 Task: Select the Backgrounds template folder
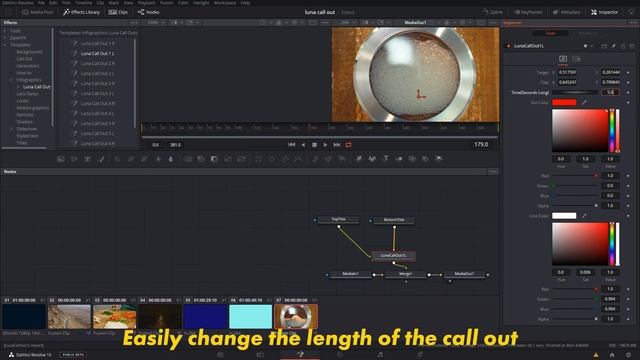pyautogui.click(x=29, y=52)
